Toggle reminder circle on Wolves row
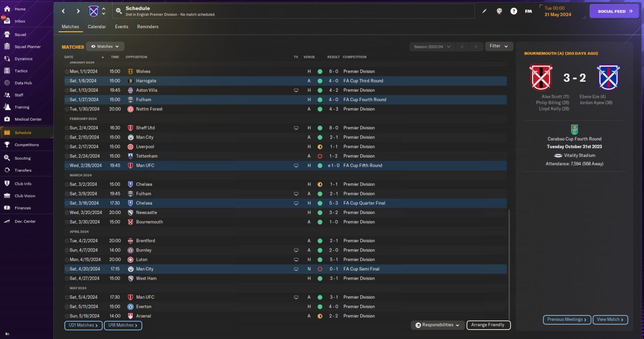 (67, 72)
